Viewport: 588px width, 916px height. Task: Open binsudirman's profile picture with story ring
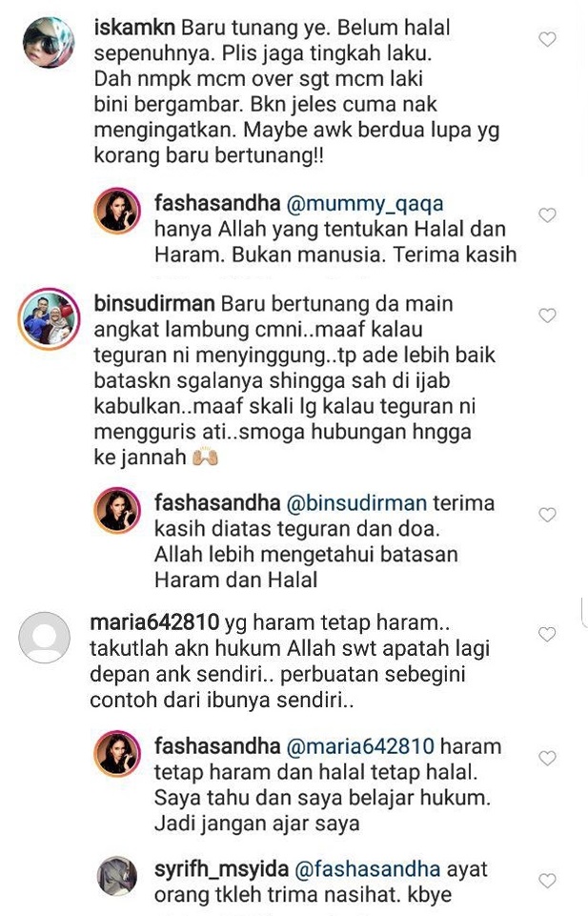49,318
